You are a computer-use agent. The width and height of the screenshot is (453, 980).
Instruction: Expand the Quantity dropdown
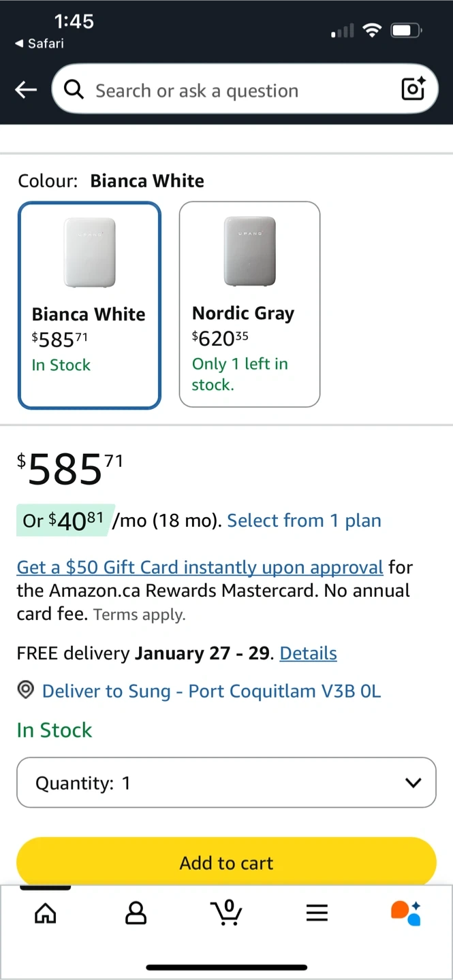(226, 783)
